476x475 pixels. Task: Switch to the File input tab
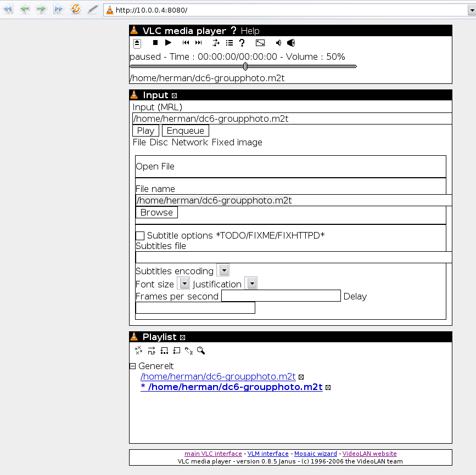139,142
